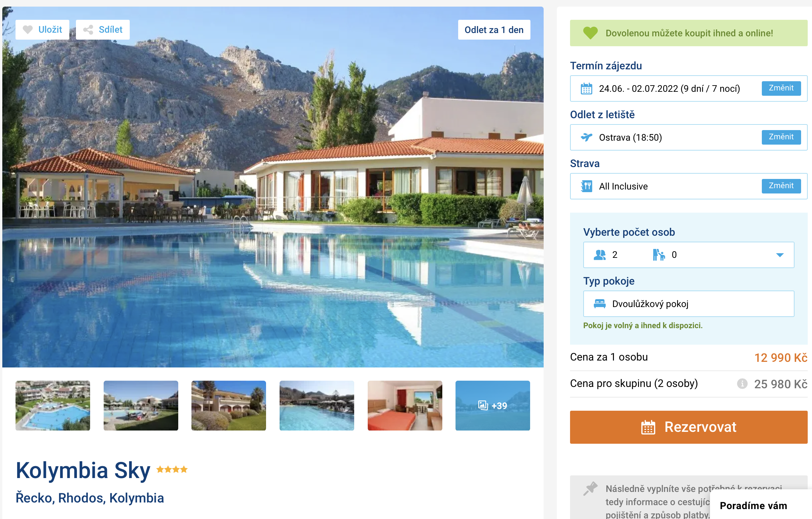Click the fork and knife meal icon
This screenshot has height=519, width=812.
pyautogui.click(x=586, y=186)
